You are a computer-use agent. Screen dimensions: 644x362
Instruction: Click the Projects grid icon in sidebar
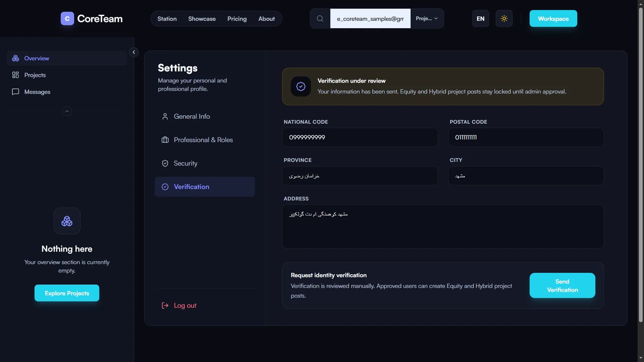tap(15, 75)
